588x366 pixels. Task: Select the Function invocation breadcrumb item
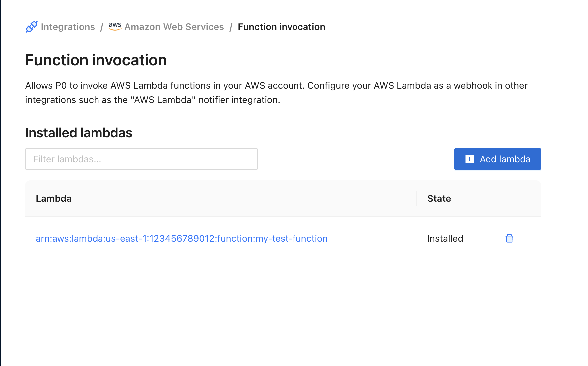pyautogui.click(x=281, y=27)
